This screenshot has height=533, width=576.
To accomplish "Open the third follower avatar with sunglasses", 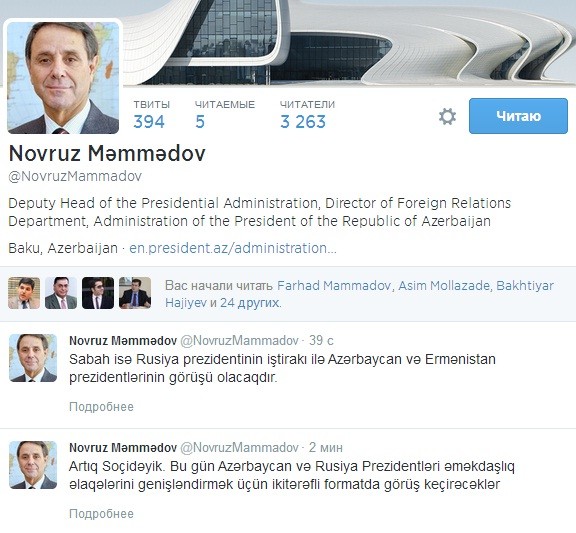I will [98, 293].
